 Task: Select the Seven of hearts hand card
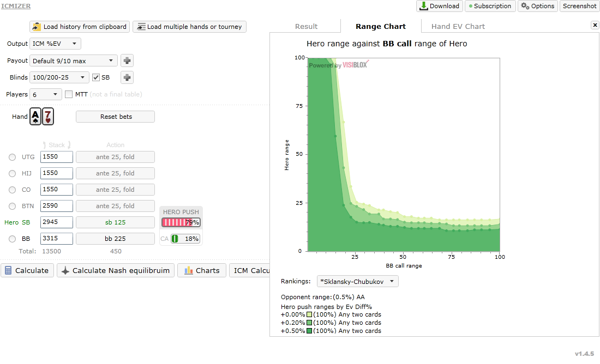tap(48, 117)
